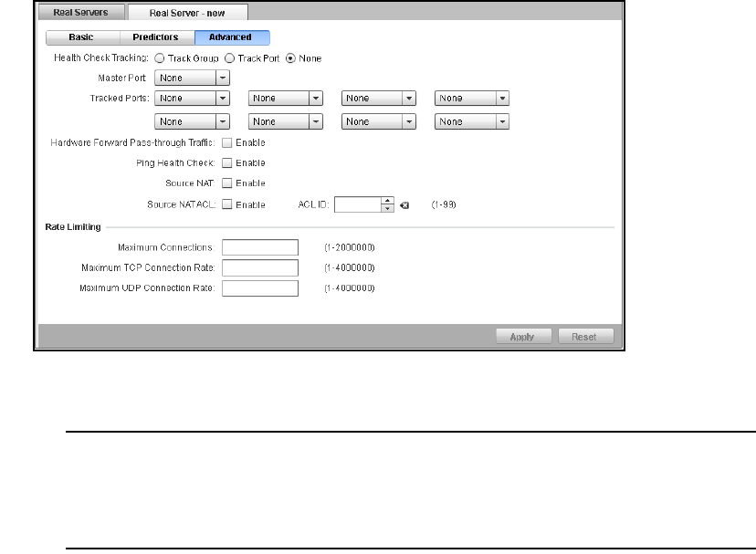Screen dimensions: 756x554
Task: Select None for Health Check Tracking
Action: pyautogui.click(x=291, y=58)
